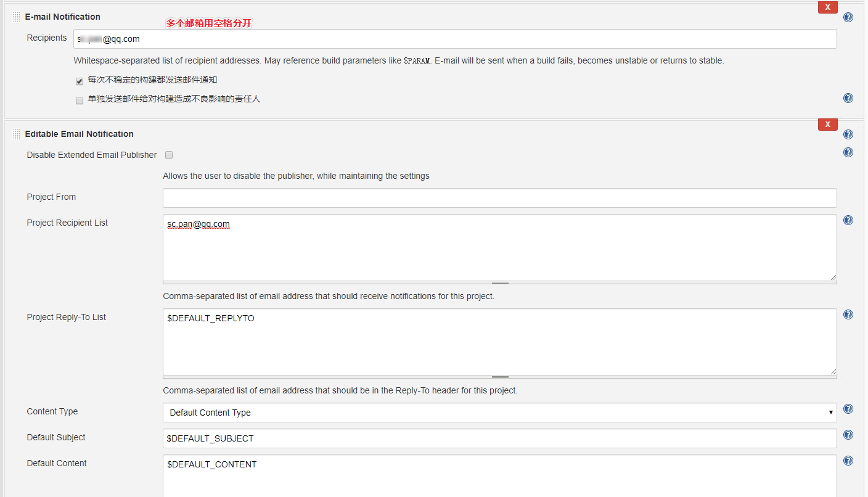Check Disable Extended Email Publisher box

point(169,155)
